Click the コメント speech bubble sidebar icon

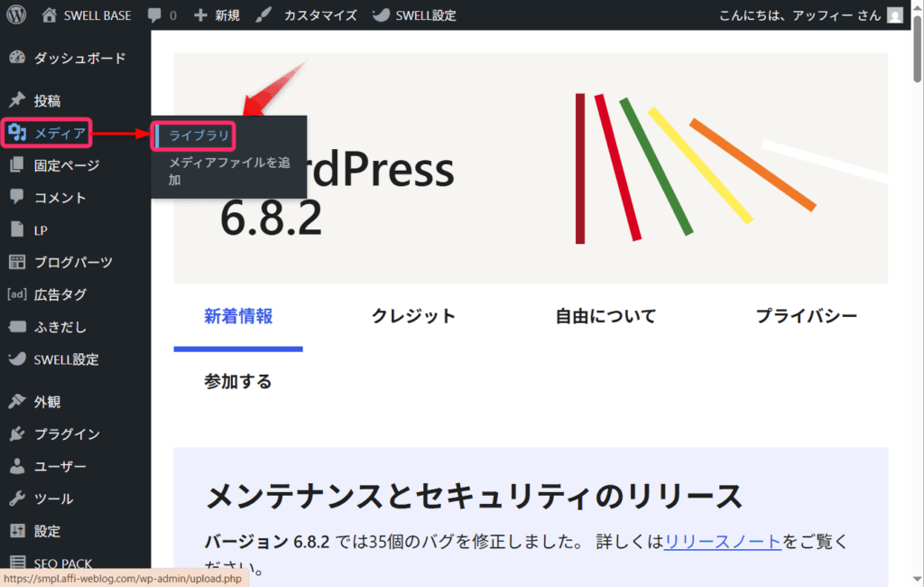coord(17,197)
